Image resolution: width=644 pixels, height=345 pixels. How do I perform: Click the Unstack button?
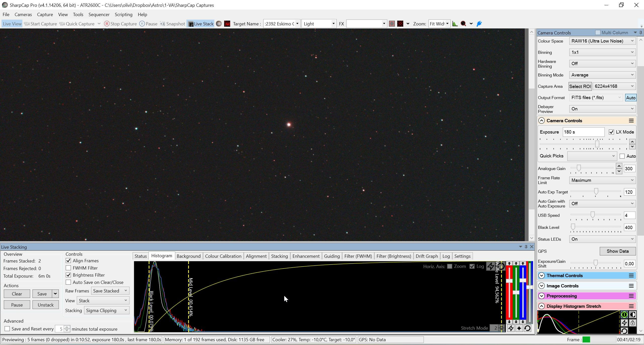point(46,305)
